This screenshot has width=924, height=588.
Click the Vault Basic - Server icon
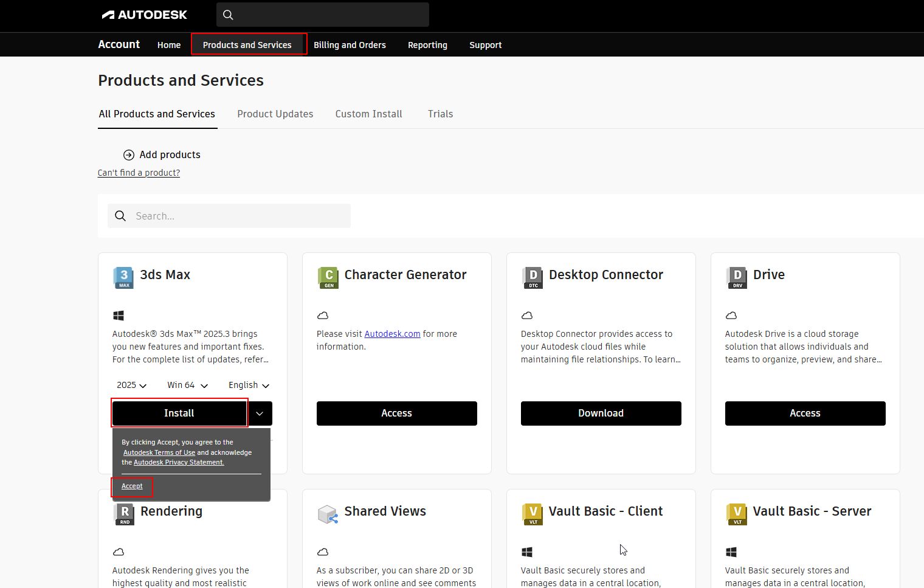737,514
